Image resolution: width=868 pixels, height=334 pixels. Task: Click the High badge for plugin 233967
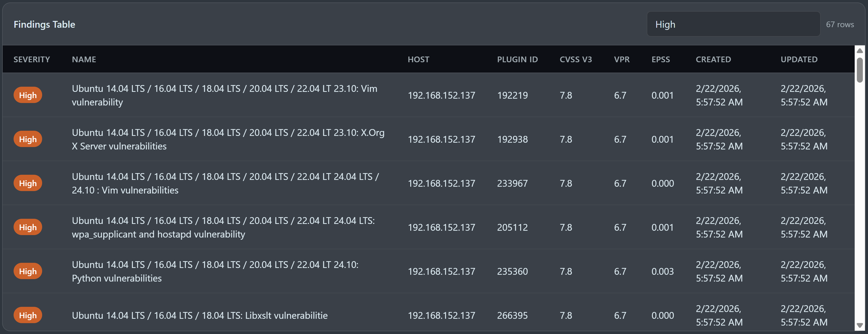click(x=28, y=183)
